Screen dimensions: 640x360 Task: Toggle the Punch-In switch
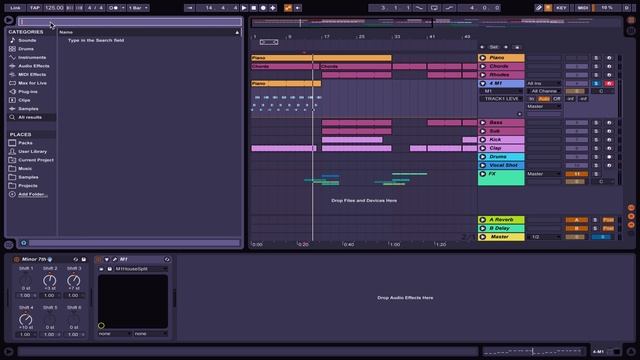tap(419, 8)
